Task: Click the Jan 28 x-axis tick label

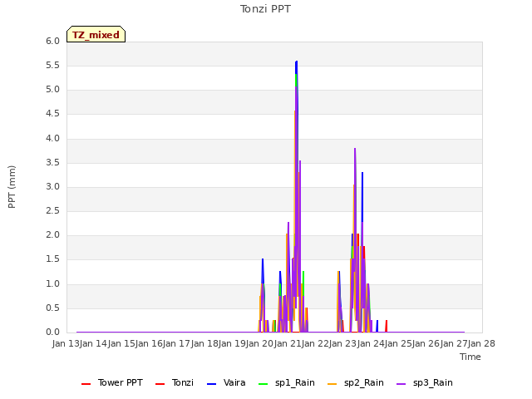Action: point(482,343)
